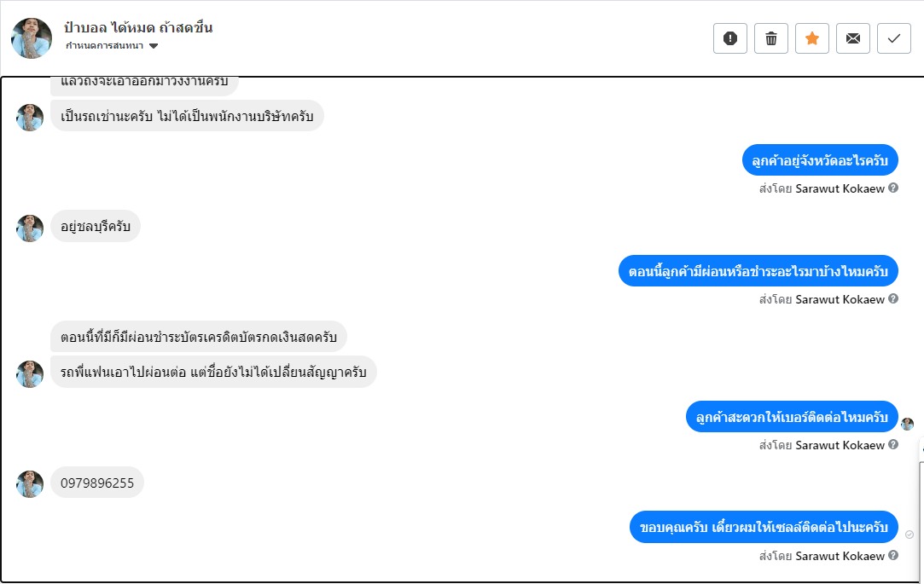924x584 pixels.
Task: Click the customer avatar beside 'อยู่ชลบุรีครับ'
Action: point(30,228)
